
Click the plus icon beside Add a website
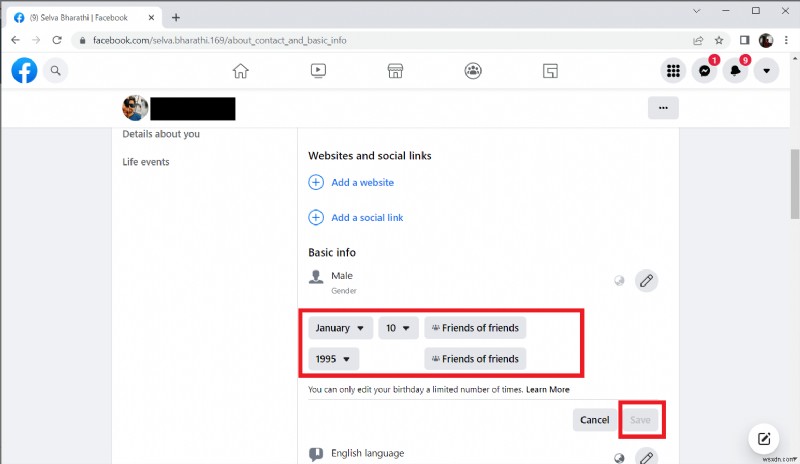pyautogui.click(x=316, y=182)
